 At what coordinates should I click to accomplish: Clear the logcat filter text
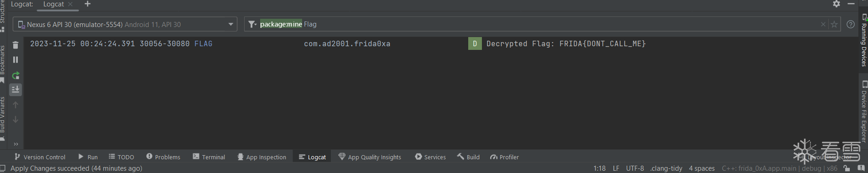(x=823, y=24)
